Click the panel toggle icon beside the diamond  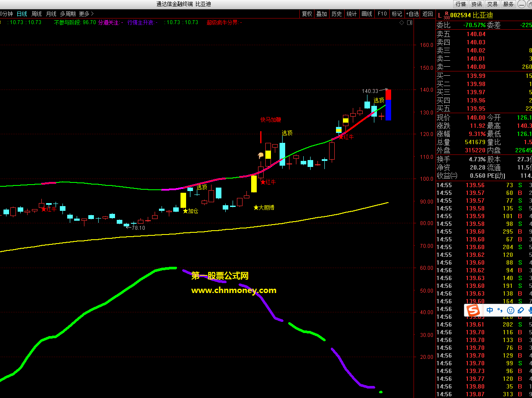(x=409, y=22)
